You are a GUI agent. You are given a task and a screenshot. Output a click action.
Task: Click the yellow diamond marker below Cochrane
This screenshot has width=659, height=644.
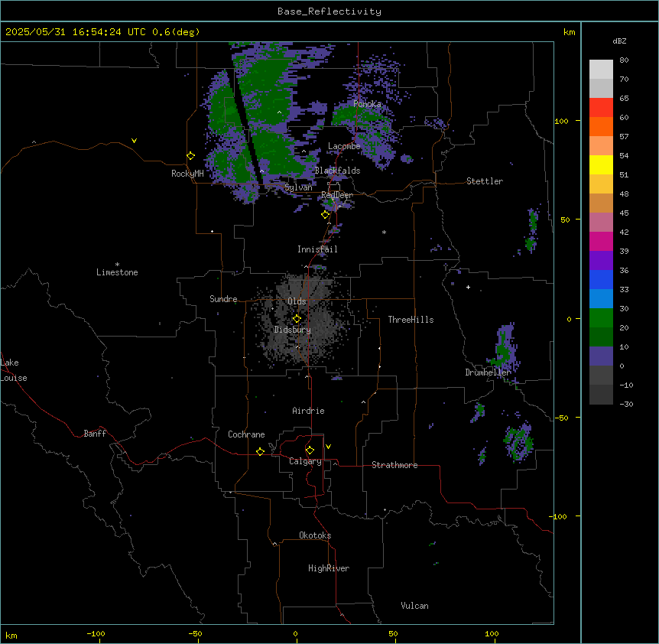coord(260,451)
